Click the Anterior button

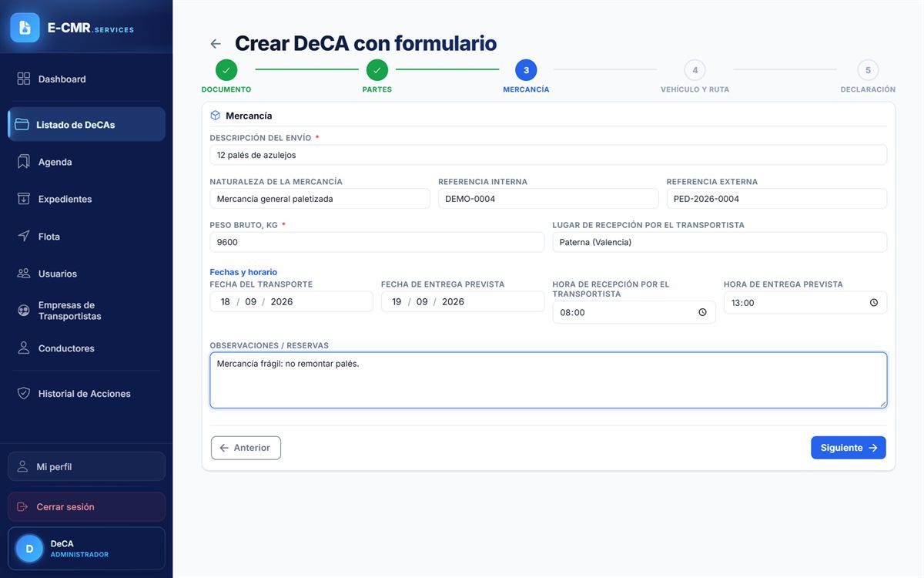coord(246,448)
